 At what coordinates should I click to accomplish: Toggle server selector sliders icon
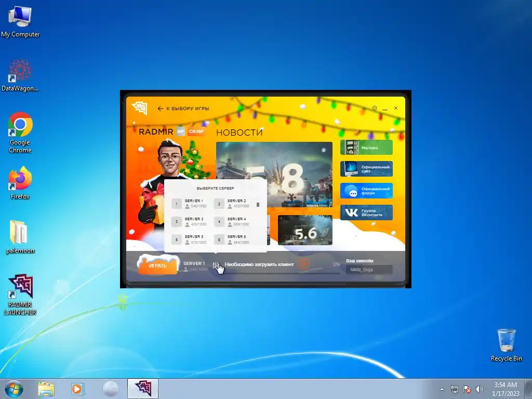point(216,265)
